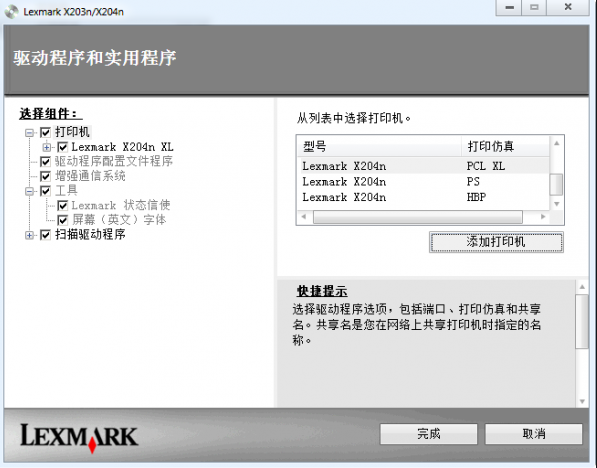Collapse the 打印机 tree node

click(x=29, y=133)
